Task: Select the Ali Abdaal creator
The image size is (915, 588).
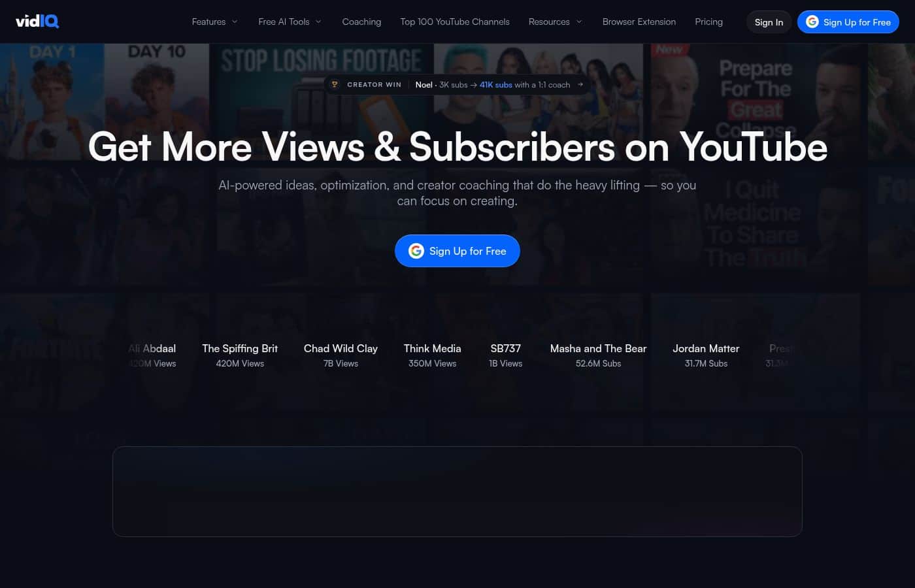Action: coord(152,355)
